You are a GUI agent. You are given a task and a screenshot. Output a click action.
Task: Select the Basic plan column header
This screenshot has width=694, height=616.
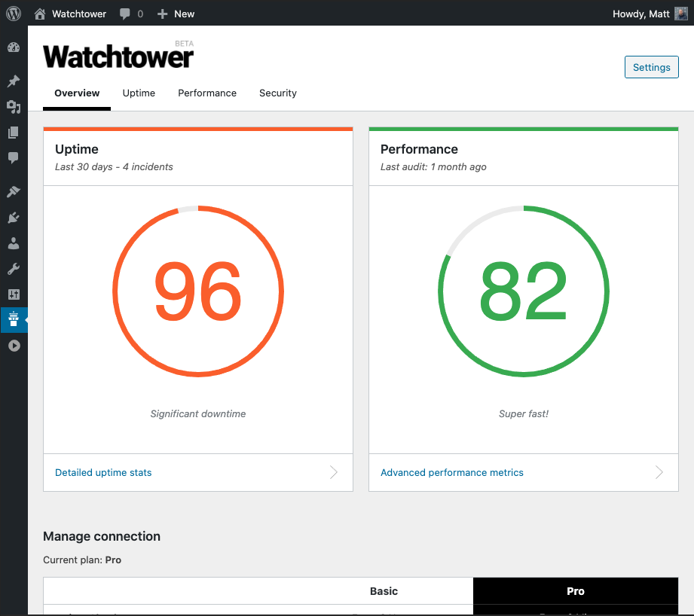pos(384,591)
